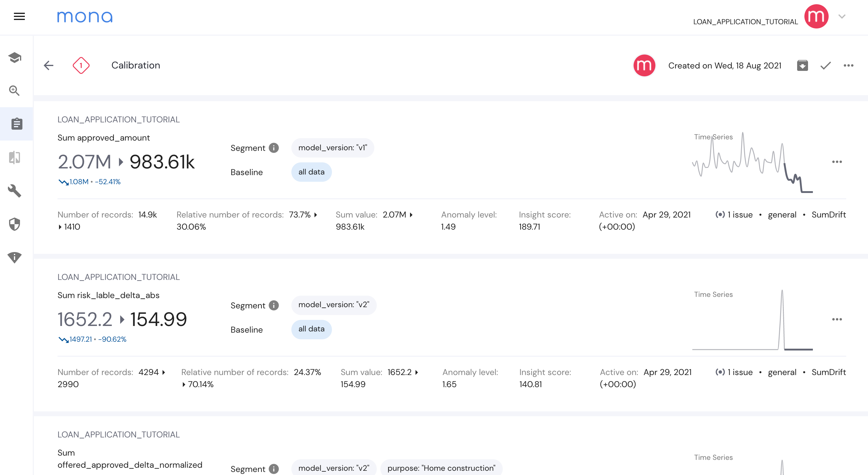Image resolution: width=868 pixels, height=475 pixels.
Task: Open the wrench configuration sidebar icon
Action: 15,191
